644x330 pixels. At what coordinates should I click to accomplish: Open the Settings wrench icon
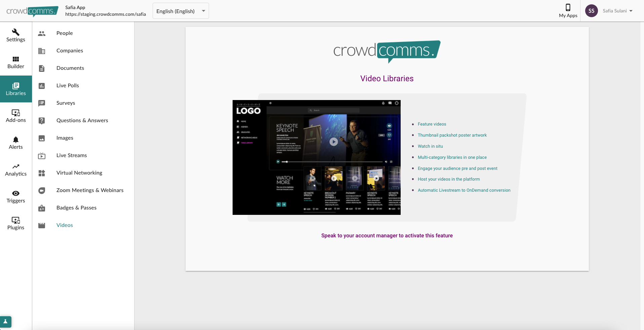16,32
